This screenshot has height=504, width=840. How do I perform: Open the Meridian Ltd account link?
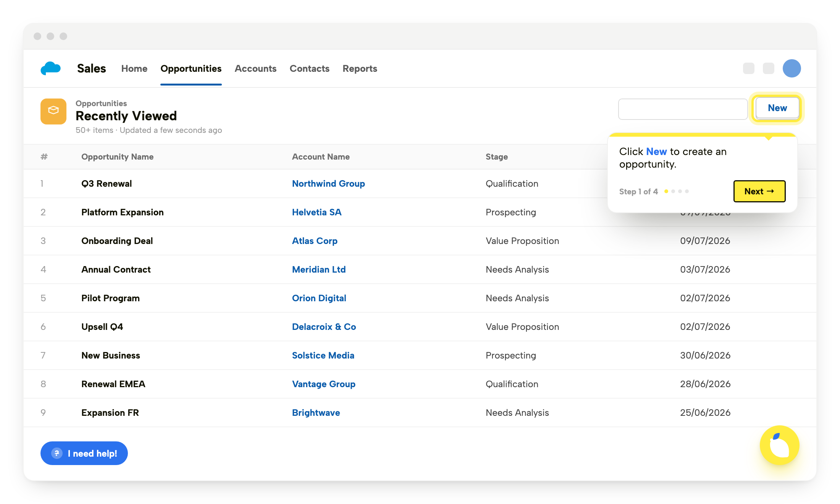(x=319, y=270)
